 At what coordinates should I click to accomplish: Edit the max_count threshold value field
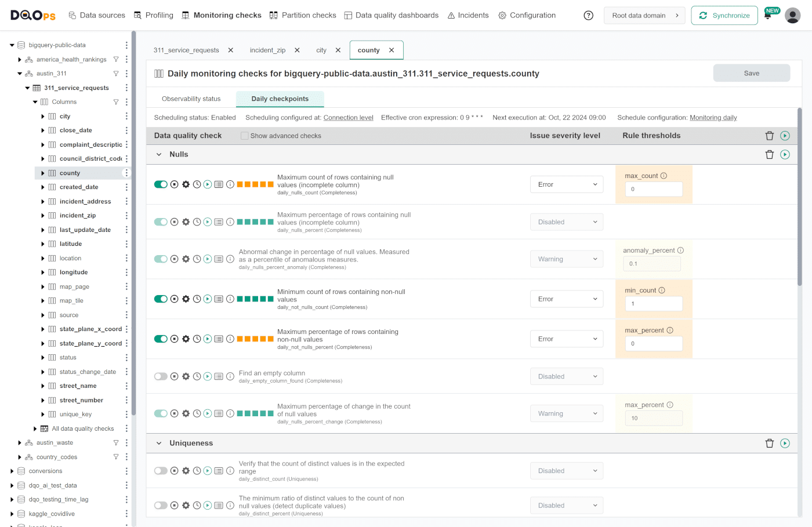tap(654, 189)
